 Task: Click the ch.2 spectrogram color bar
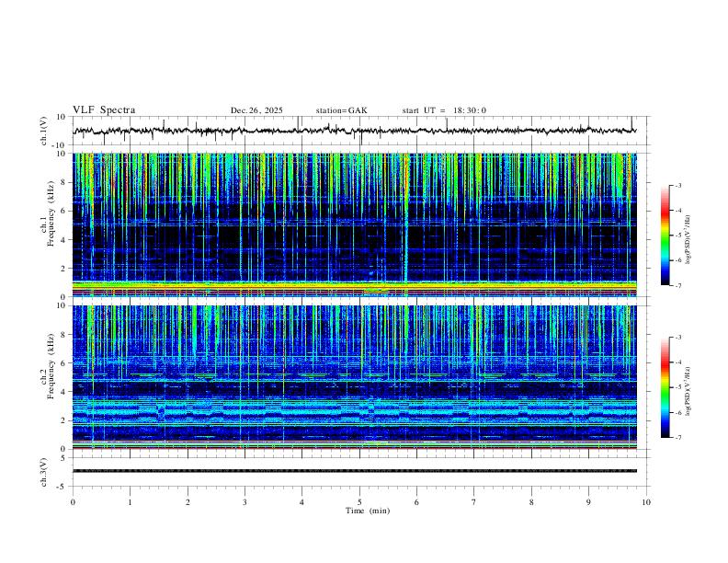click(665, 387)
